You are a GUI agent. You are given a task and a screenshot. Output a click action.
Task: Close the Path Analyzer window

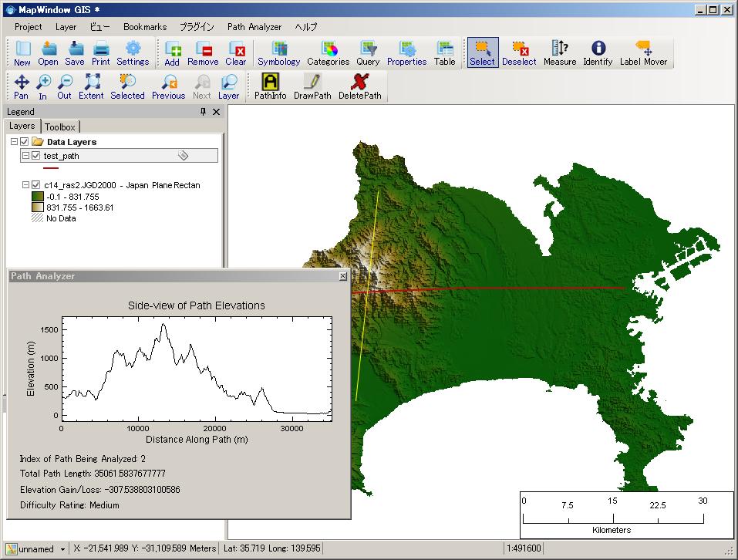click(343, 276)
